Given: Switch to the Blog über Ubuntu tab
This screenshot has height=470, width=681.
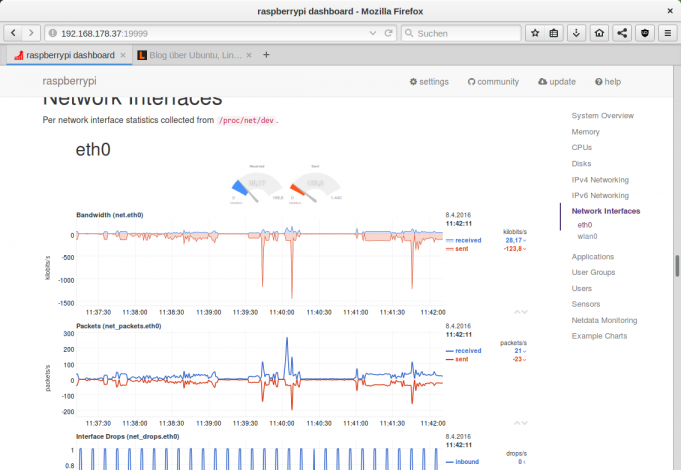Looking at the screenshot, I should click(x=190, y=54).
